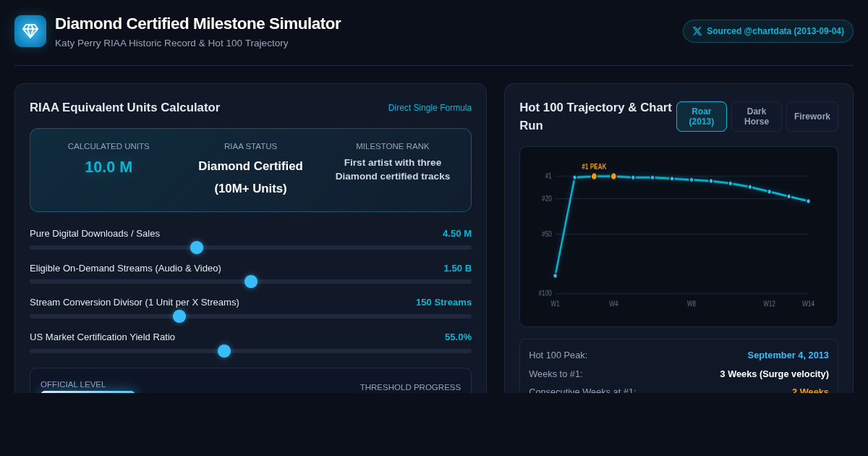Click the X (Twitter) icon in source badge
Viewport: 868px width, 456px height.
tap(697, 31)
